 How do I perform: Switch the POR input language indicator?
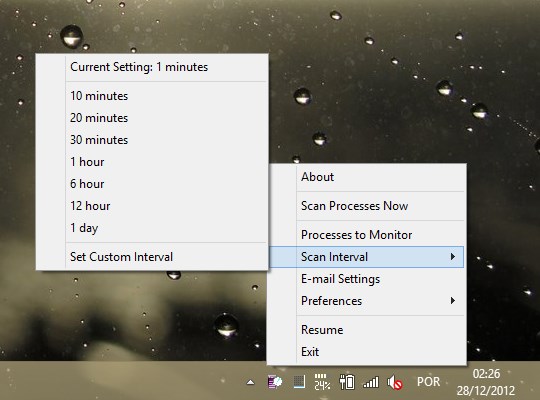(428, 382)
